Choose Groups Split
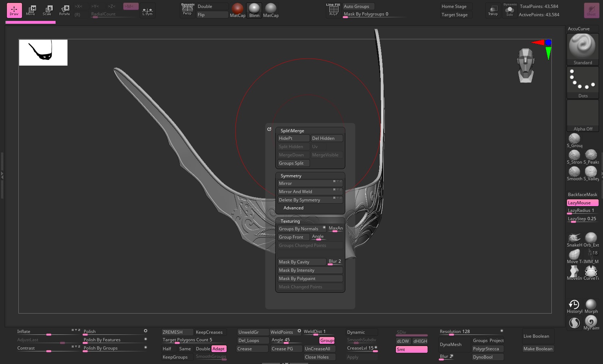The height and width of the screenshot is (364, 603). tap(294, 163)
